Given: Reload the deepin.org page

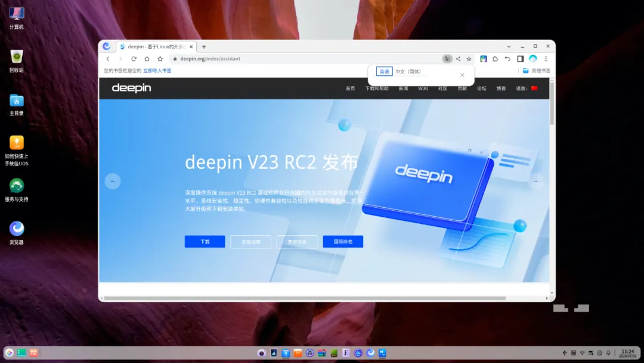Looking at the screenshot, I should point(134,59).
